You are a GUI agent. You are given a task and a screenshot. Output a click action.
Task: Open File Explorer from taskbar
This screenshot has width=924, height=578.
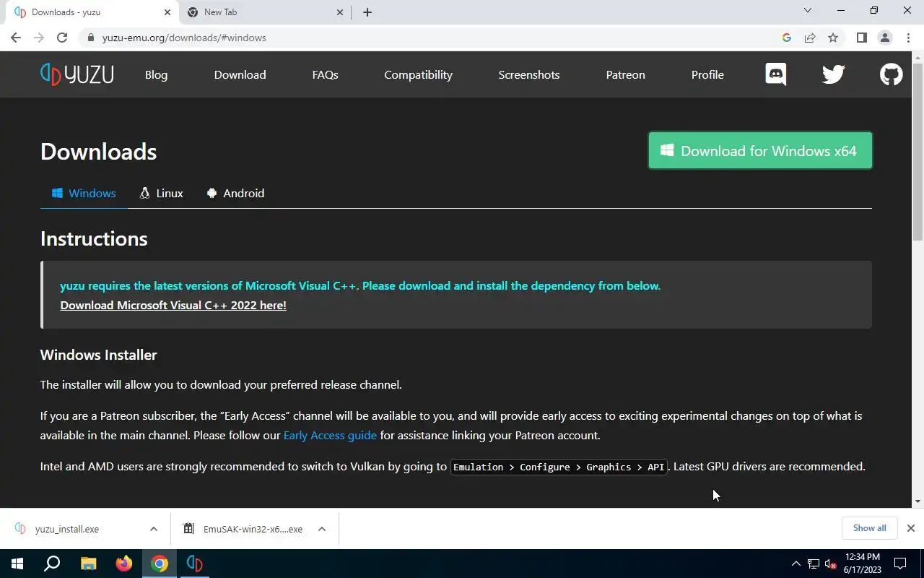(88, 564)
